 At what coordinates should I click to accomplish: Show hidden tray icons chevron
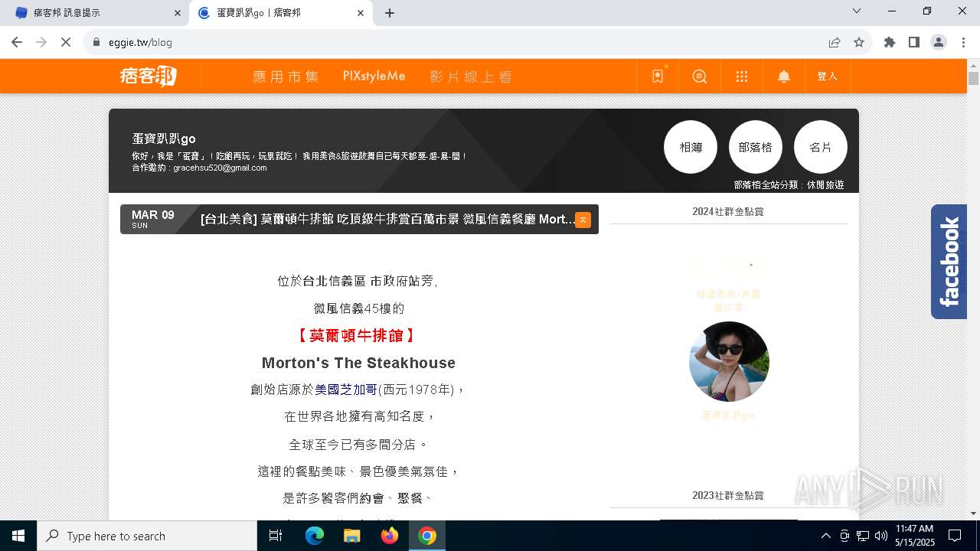click(825, 536)
